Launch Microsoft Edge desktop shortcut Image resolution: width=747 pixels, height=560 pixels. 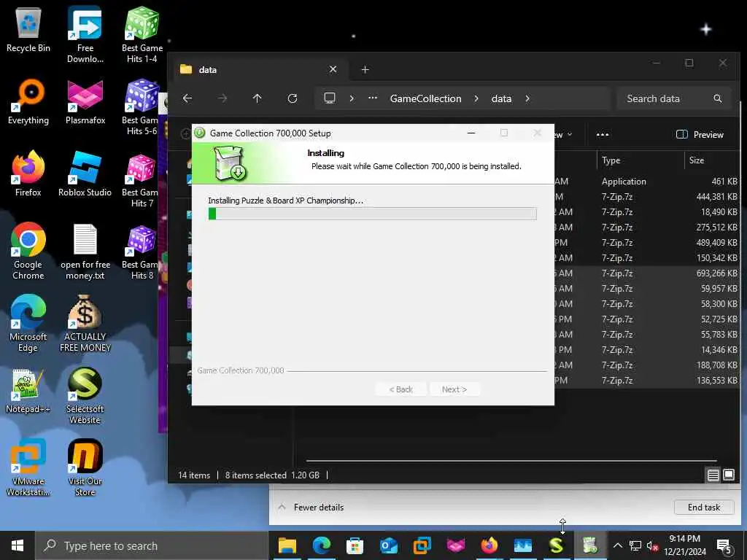pyautogui.click(x=28, y=324)
